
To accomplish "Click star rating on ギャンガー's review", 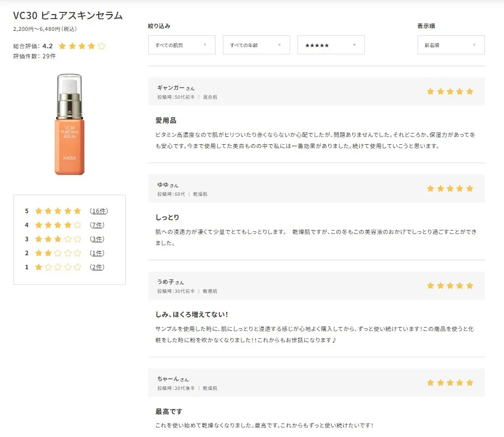I will click(x=450, y=91).
